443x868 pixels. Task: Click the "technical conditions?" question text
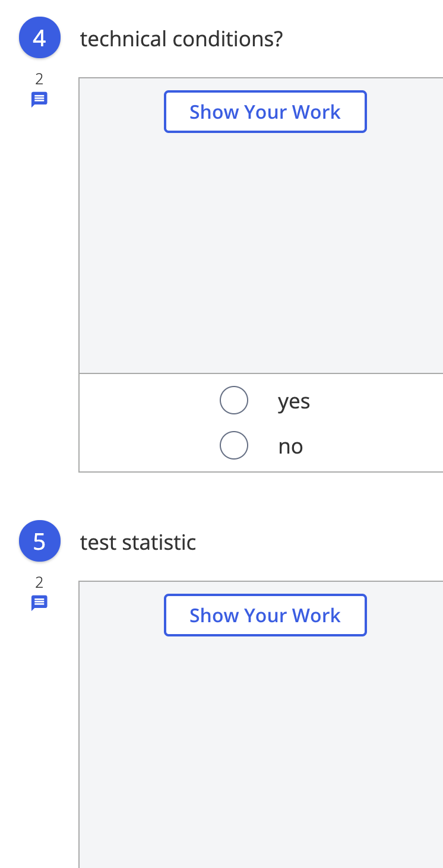click(x=182, y=39)
